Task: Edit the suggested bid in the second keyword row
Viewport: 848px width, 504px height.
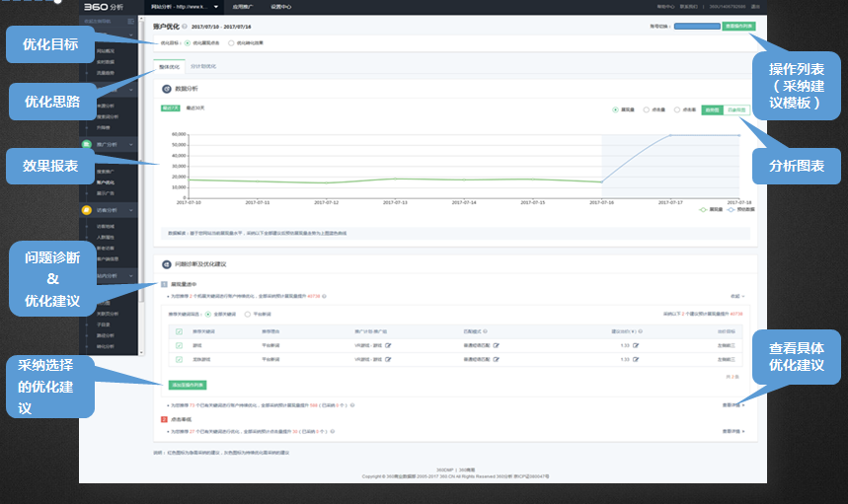Action: [637, 360]
